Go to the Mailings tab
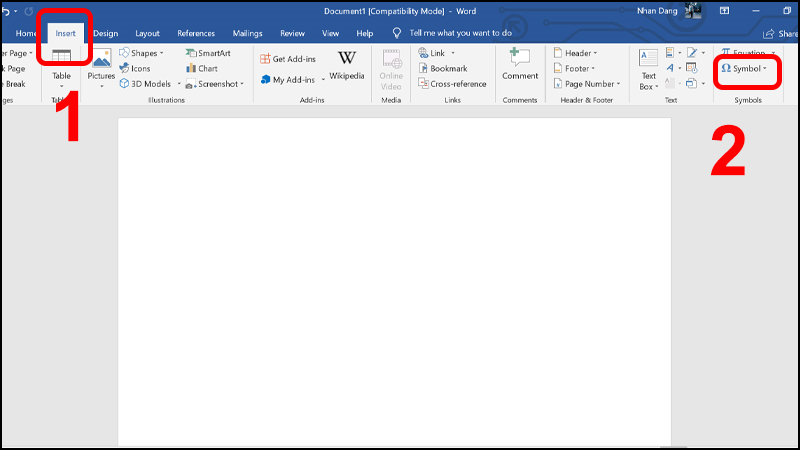Viewport: 800px width, 450px height. click(247, 33)
